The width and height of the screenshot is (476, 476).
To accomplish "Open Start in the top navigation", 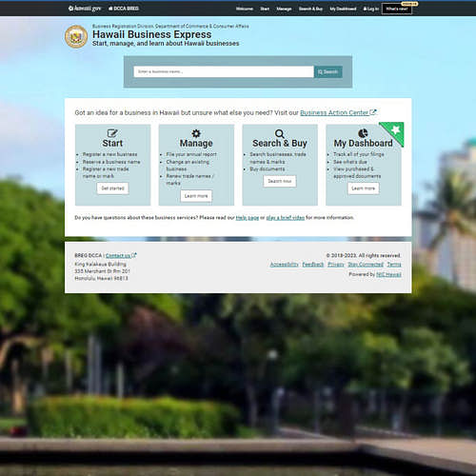I will 265,9.
